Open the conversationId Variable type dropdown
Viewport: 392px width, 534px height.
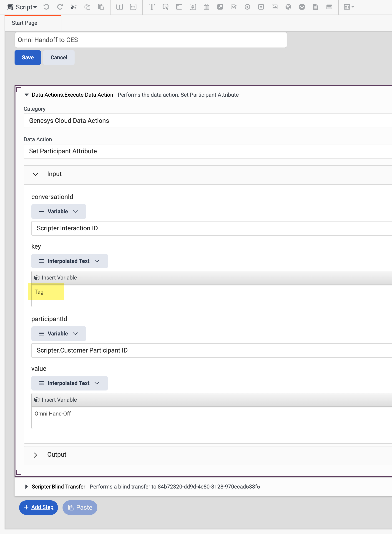coord(59,212)
